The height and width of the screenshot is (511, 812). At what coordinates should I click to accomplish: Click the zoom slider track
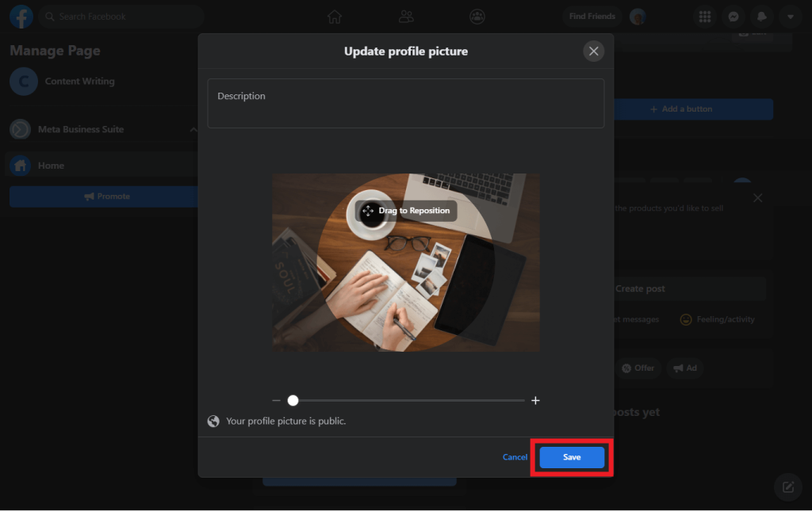(406, 400)
